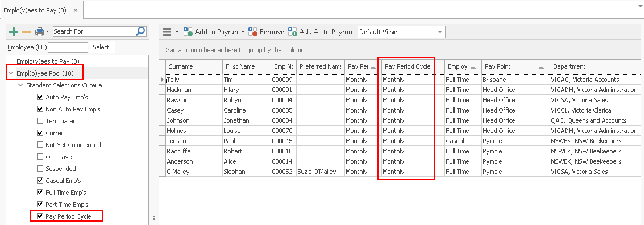The height and width of the screenshot is (225, 644).
Task: Click employee number 000070
Action: pos(283,131)
